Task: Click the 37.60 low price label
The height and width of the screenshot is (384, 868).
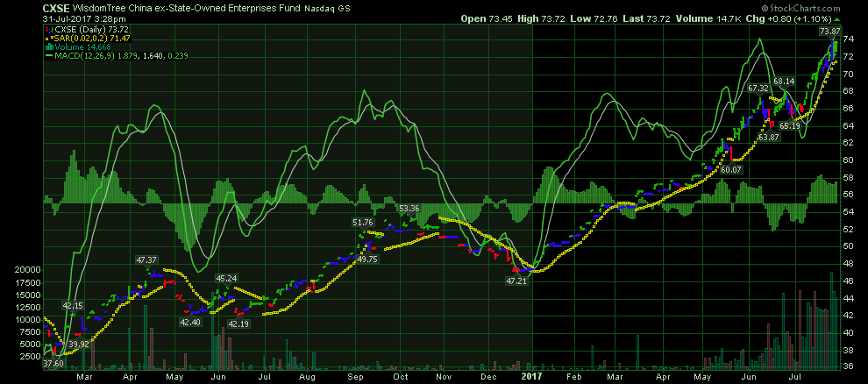Action: (x=53, y=363)
